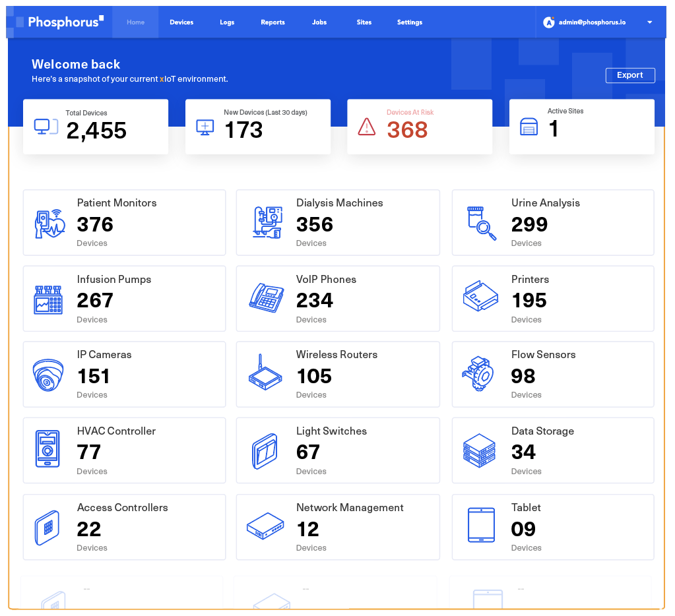Click the IP Cameras dome icon
The width and height of the screenshot is (675, 616).
(x=48, y=375)
